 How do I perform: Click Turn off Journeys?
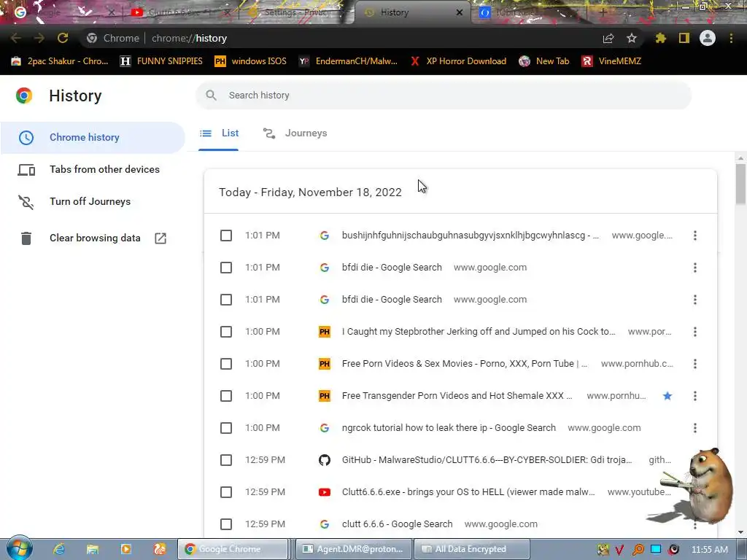click(93, 202)
